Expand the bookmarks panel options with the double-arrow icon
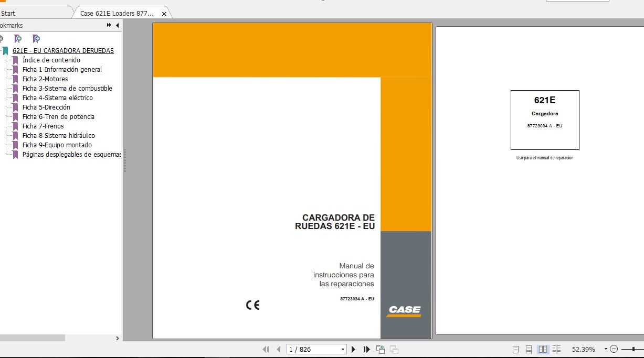644x358 pixels. pyautogui.click(x=109, y=25)
